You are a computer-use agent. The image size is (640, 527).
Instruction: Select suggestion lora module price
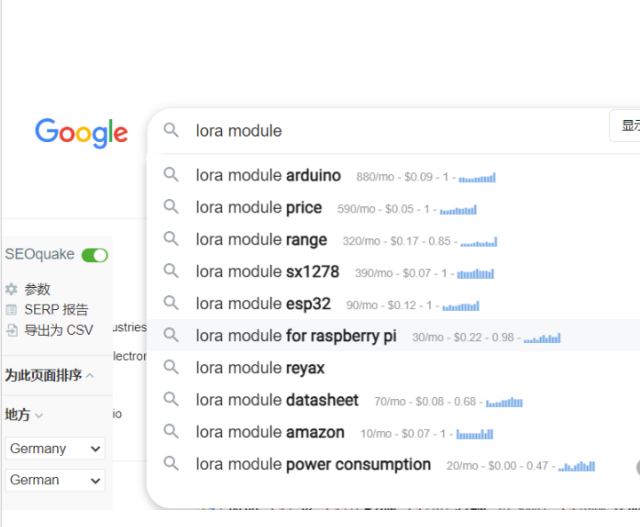click(259, 208)
